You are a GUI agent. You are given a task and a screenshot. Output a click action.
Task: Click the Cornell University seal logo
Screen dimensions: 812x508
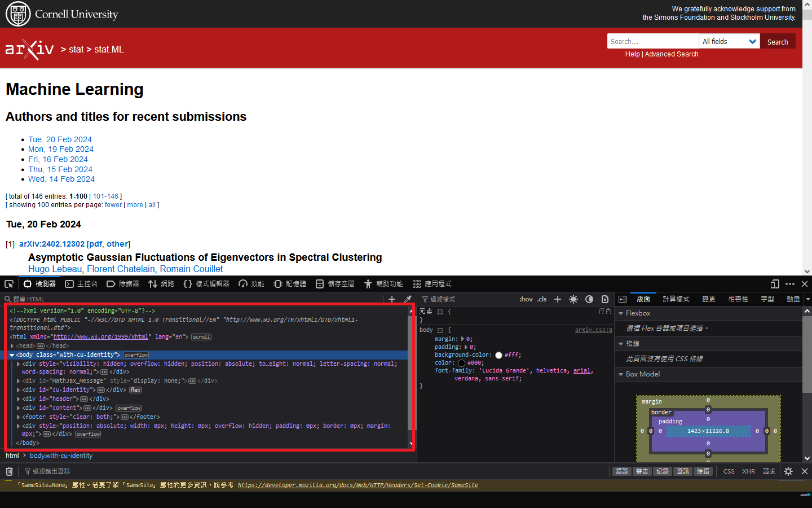point(18,14)
